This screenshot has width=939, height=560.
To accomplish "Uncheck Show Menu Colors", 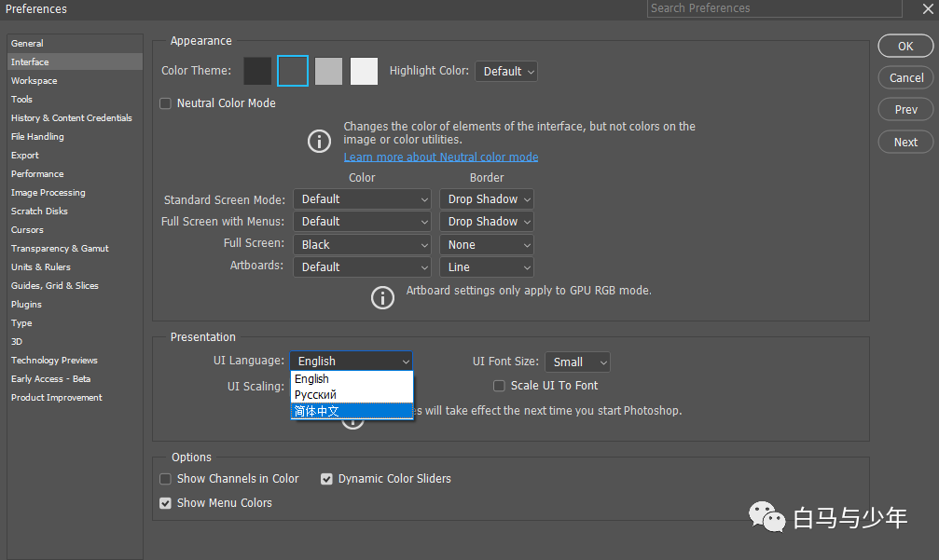I will [165, 503].
